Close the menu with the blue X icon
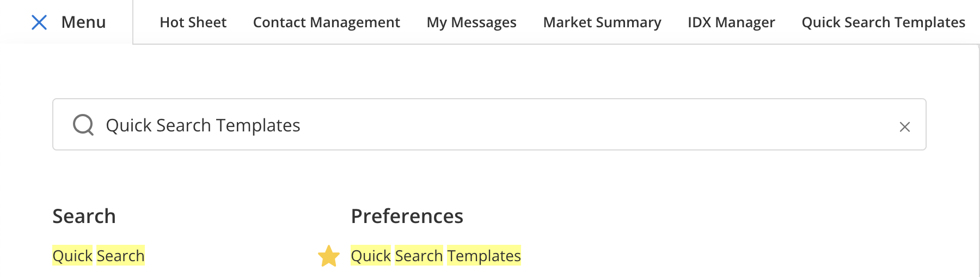Screen dimensions: 980x277 (x=39, y=22)
